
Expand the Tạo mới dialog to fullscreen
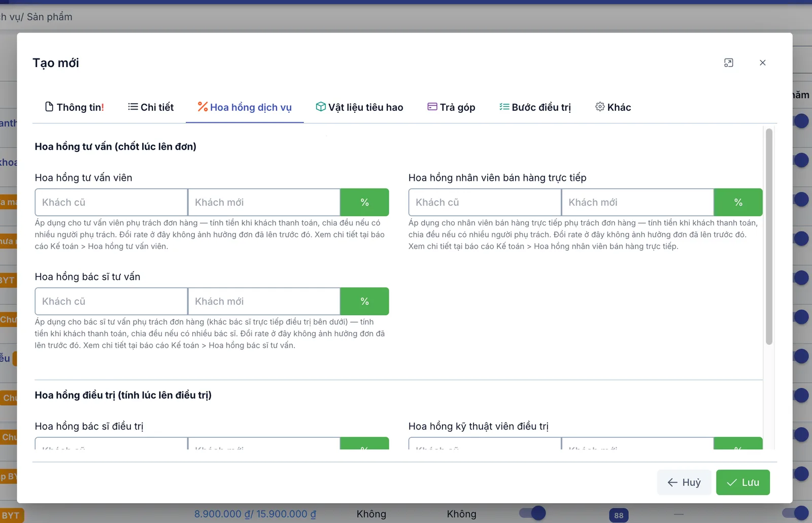[728, 62]
